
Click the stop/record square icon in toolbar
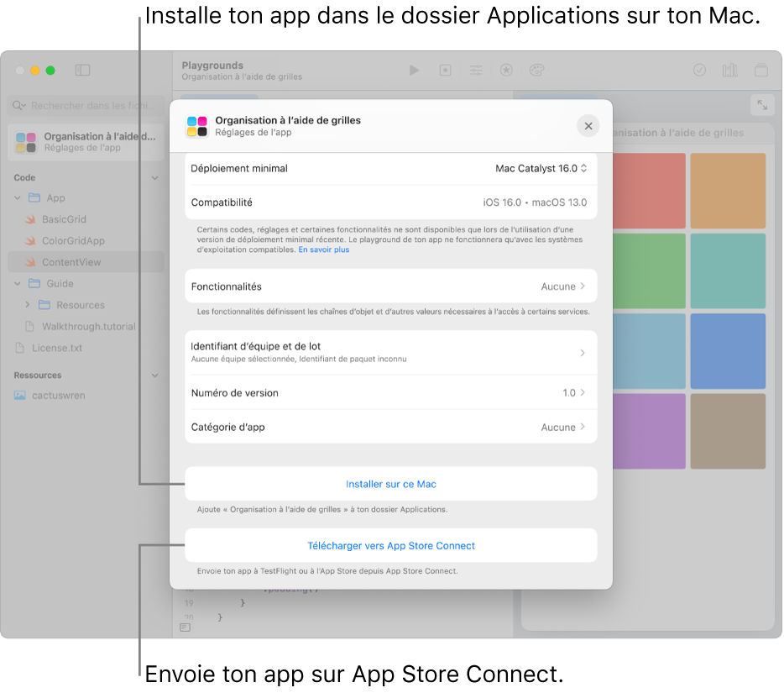pos(446,71)
